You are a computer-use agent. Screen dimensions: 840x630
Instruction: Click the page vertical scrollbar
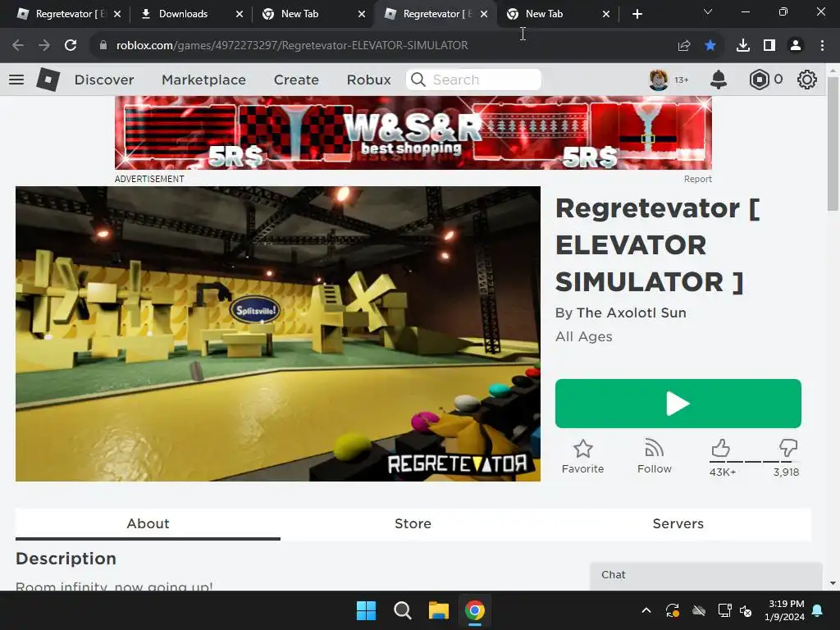833,144
